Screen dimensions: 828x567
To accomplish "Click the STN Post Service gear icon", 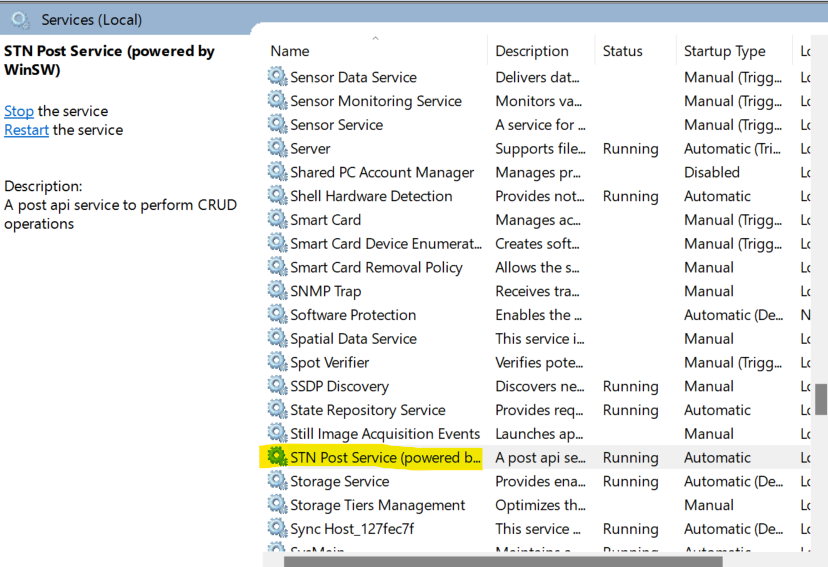I will (277, 457).
